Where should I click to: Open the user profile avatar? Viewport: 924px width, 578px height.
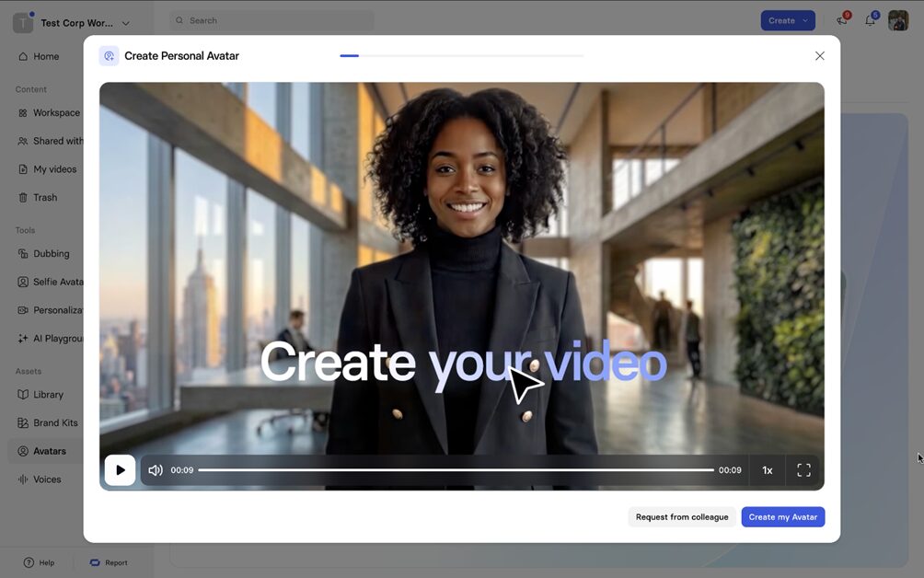[x=897, y=20]
